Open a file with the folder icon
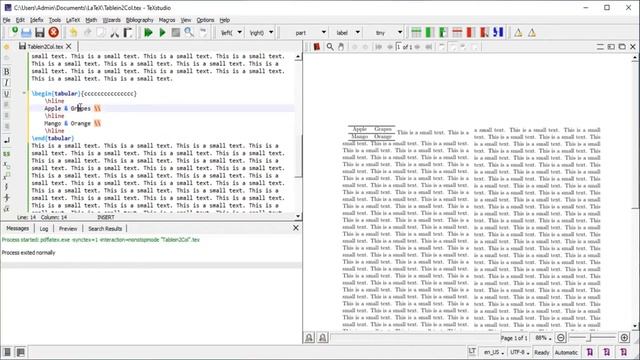This screenshot has height=360, width=640. tap(26, 32)
